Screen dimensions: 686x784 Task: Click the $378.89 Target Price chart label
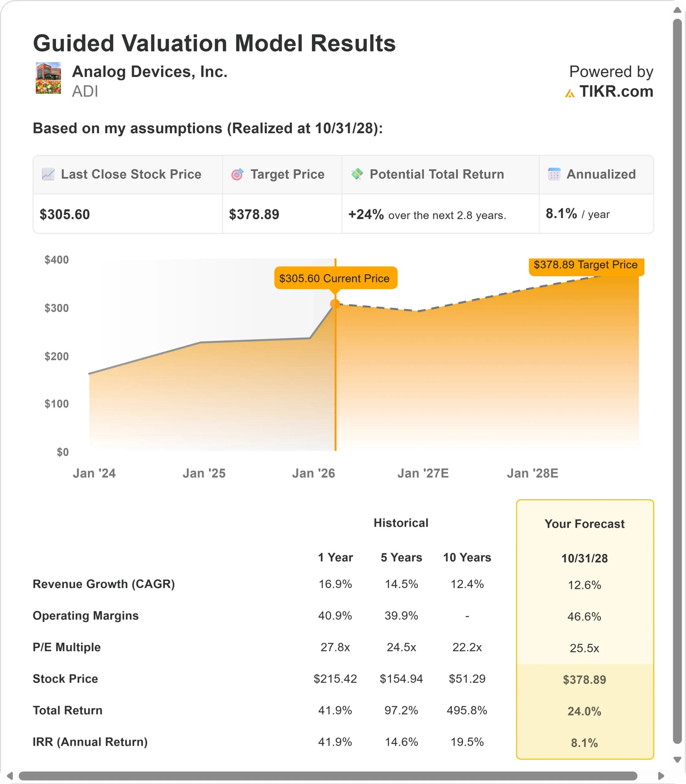point(586,265)
